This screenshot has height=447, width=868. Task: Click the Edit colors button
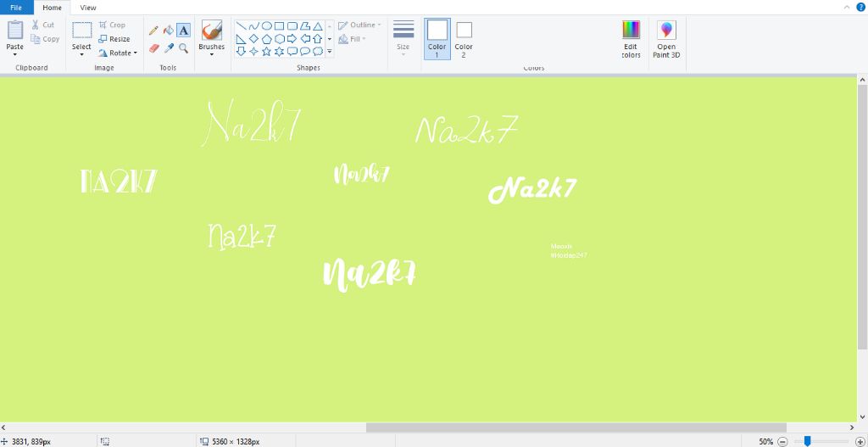631,39
